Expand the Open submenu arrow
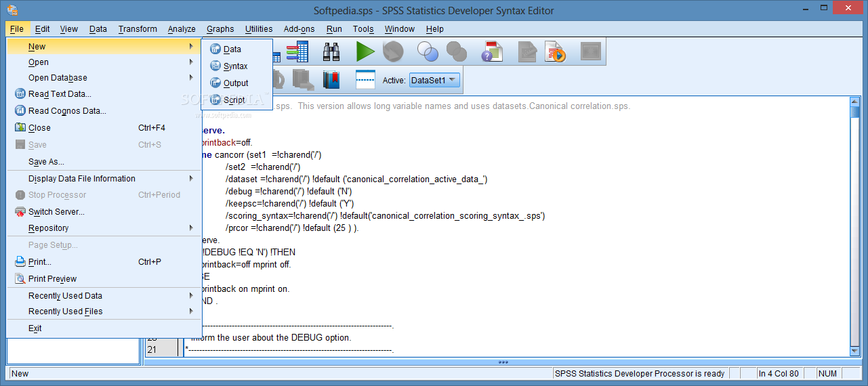This screenshot has height=386, width=868. (191, 62)
